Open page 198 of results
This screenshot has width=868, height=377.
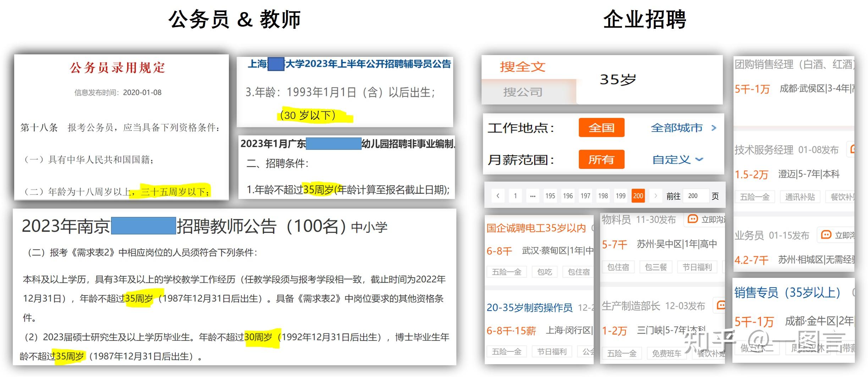point(603,196)
